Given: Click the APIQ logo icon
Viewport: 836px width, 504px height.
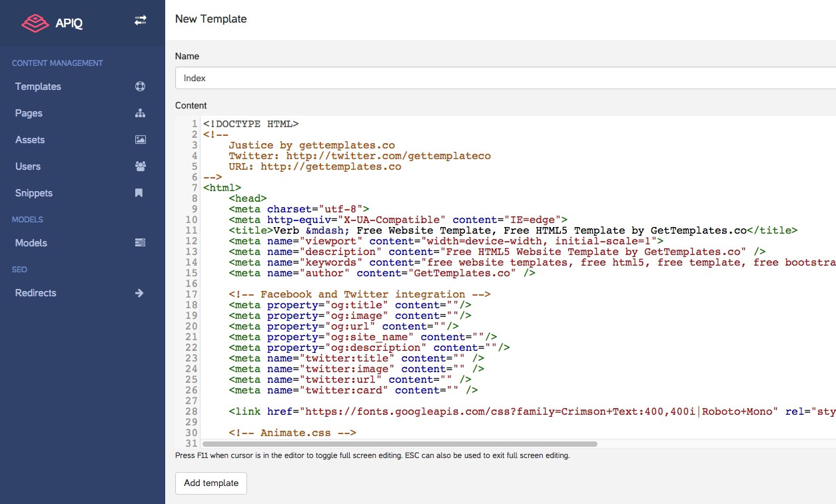Looking at the screenshot, I should click(35, 23).
